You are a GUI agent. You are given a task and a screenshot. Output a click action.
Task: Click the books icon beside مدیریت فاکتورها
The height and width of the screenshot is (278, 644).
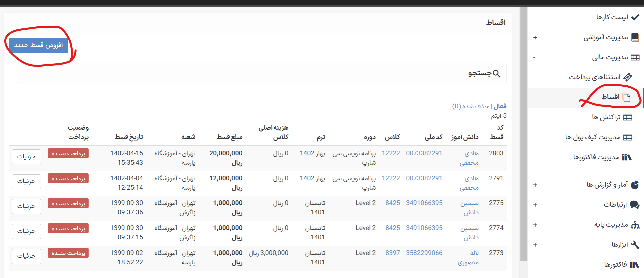pyautogui.click(x=627, y=157)
